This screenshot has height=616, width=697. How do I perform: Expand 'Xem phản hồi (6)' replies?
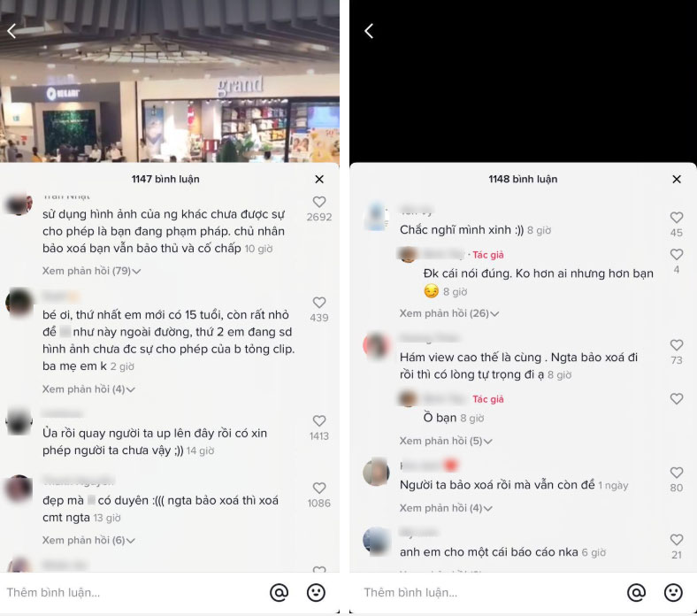[88, 541]
